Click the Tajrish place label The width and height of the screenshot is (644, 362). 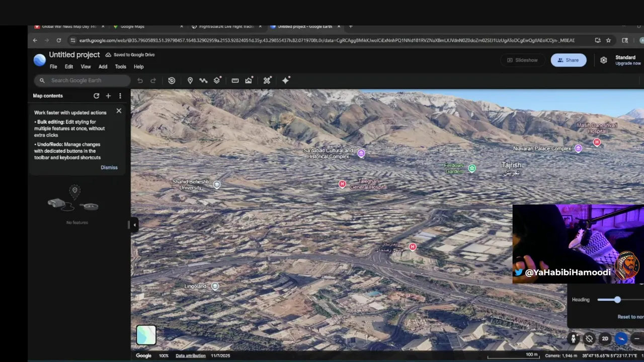(512, 168)
